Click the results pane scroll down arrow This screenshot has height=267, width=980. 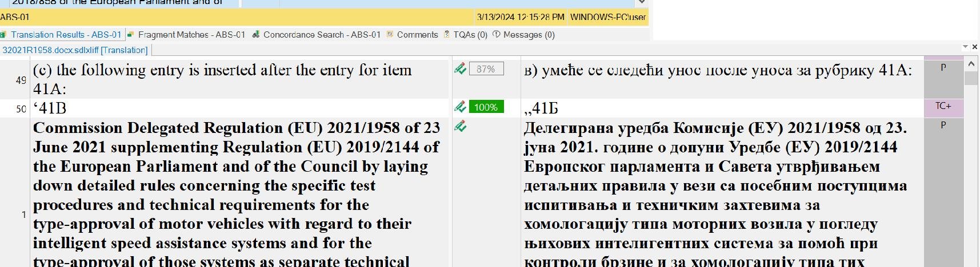click(x=642, y=2)
